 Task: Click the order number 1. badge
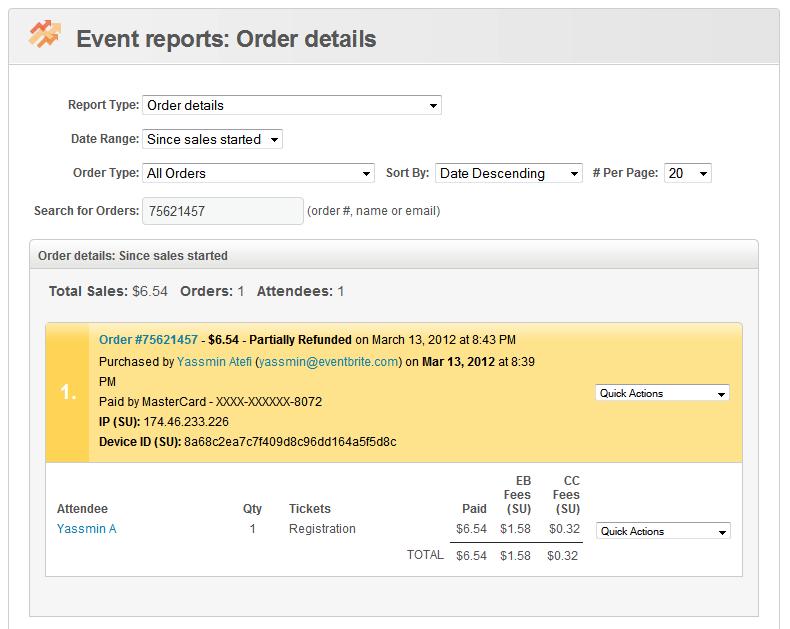68,392
